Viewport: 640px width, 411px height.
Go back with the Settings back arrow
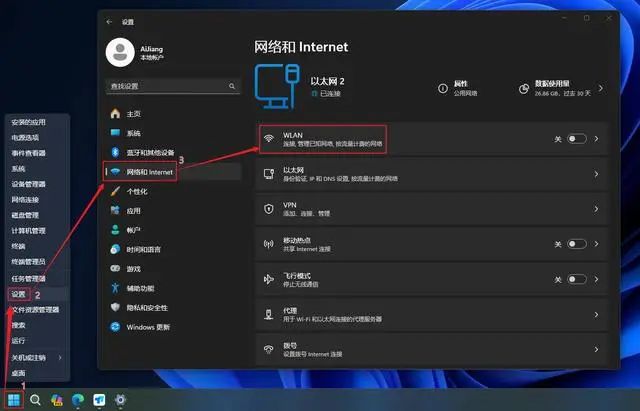109,22
